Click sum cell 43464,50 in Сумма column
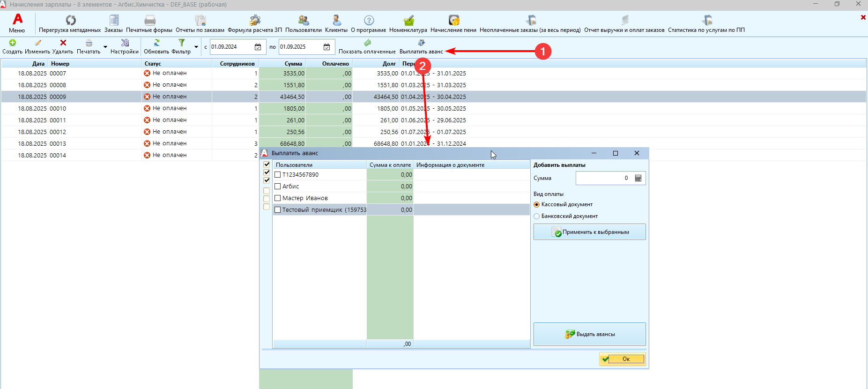This screenshot has height=389, width=868. [282, 97]
